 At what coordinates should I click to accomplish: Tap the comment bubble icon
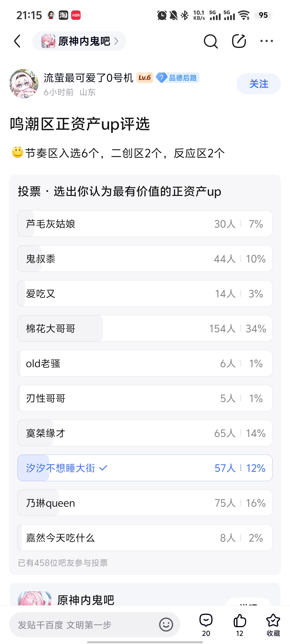click(206, 621)
